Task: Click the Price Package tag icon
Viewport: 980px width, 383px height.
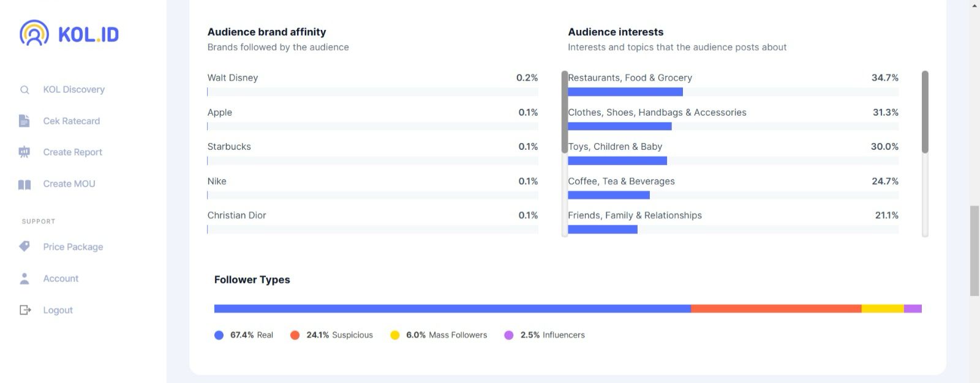Action: [x=24, y=247]
